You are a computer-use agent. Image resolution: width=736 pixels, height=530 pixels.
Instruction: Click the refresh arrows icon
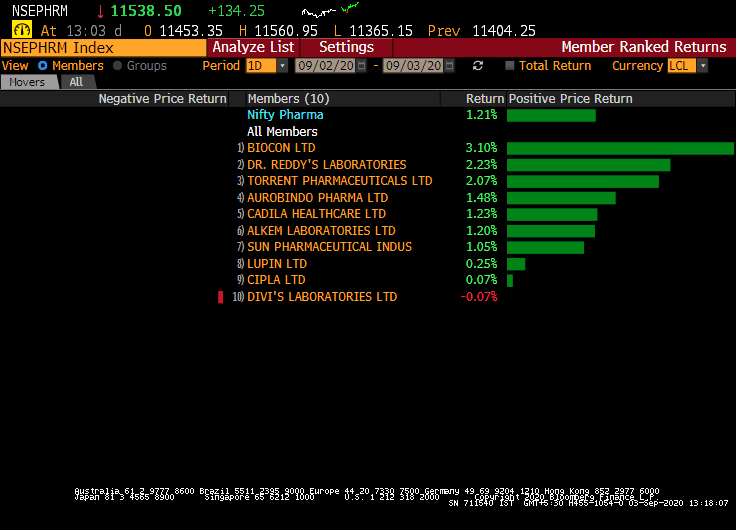(x=478, y=66)
